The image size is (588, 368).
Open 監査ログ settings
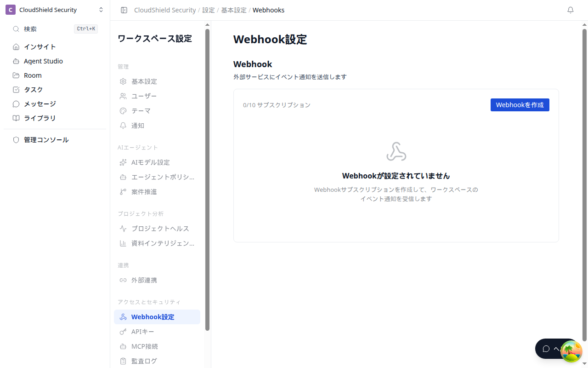157,361
